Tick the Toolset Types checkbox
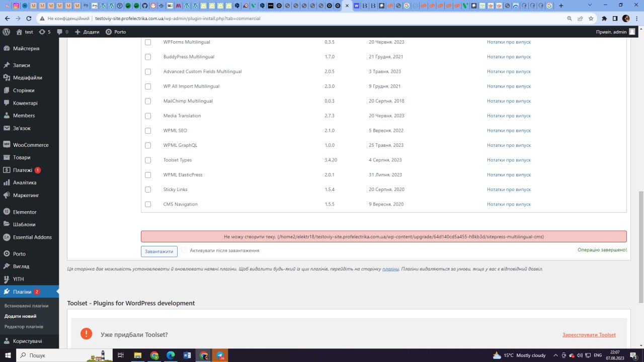The width and height of the screenshot is (644, 362). click(x=148, y=160)
